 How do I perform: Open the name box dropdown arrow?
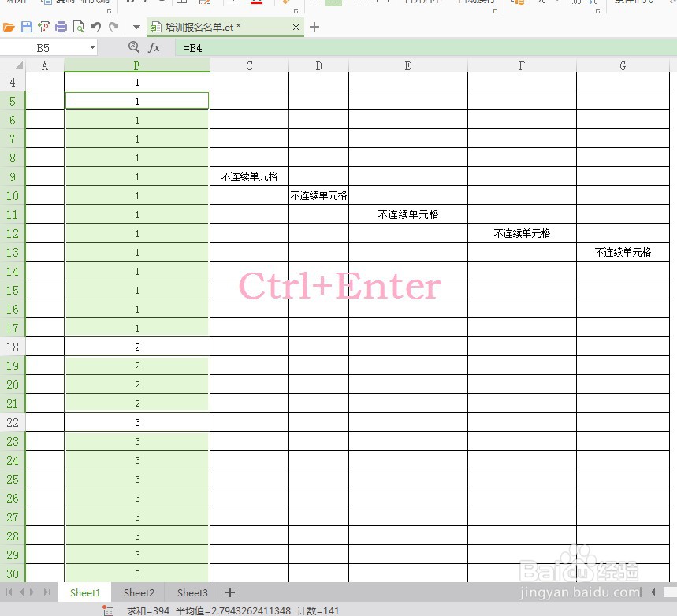click(92, 47)
